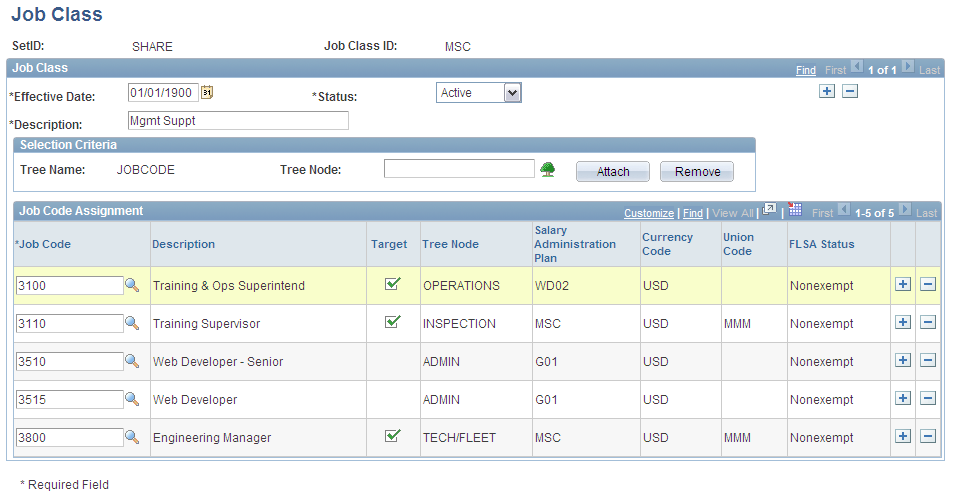This screenshot has height=492, width=956.
Task: Show previous Job Class row arrow
Action: point(857,66)
